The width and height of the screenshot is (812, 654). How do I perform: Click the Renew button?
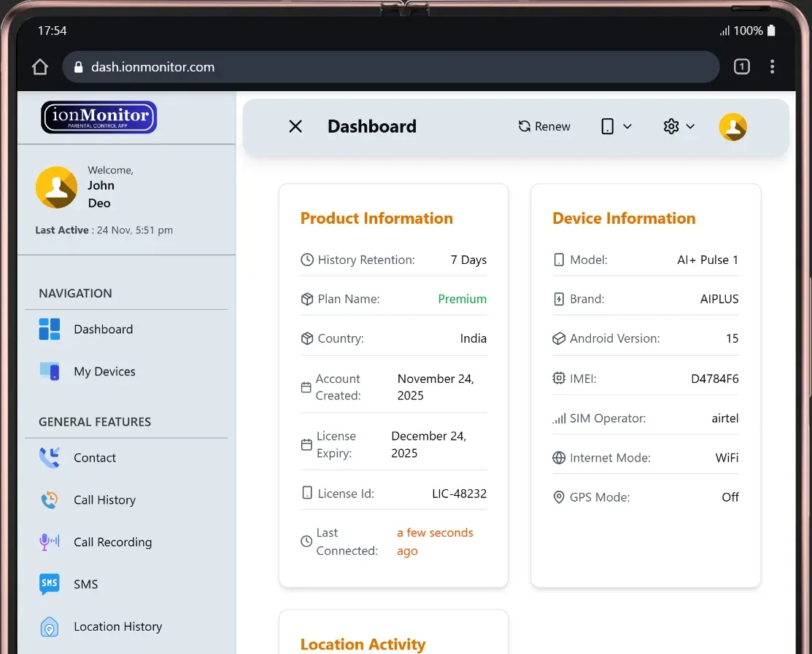click(x=544, y=126)
